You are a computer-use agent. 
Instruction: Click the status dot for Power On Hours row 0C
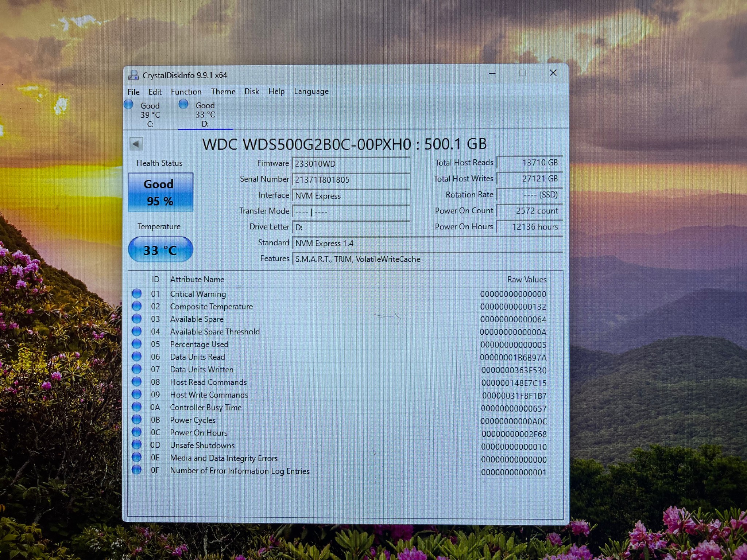click(x=137, y=432)
